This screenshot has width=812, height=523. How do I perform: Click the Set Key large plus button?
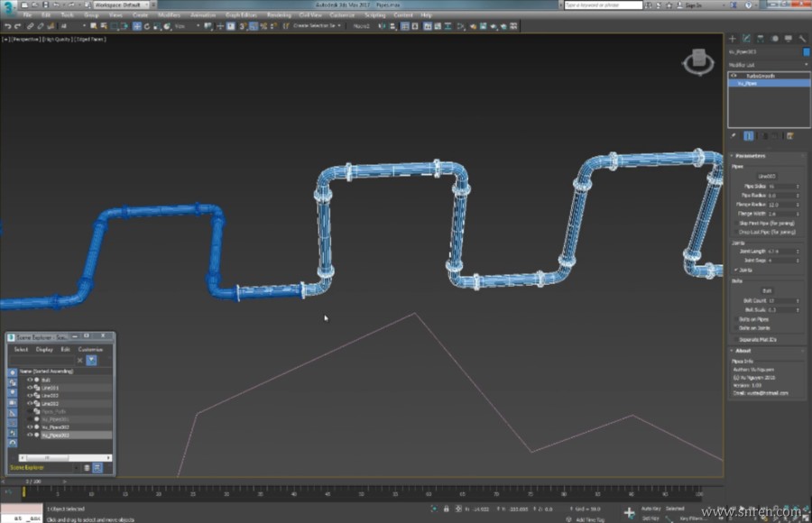tap(629, 513)
